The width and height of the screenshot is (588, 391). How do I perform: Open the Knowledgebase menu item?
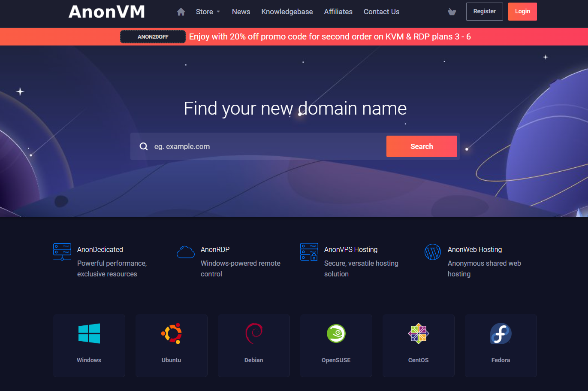pos(287,12)
